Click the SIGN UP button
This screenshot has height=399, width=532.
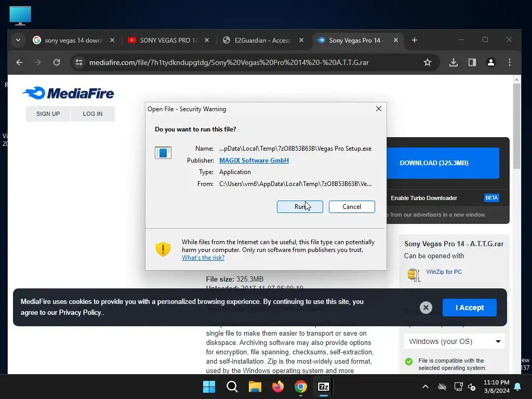tap(48, 114)
